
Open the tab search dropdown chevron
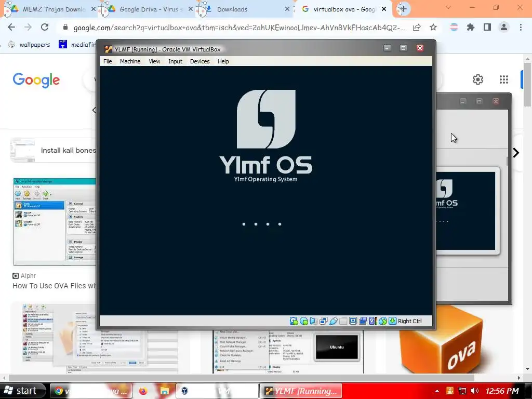pos(448,7)
